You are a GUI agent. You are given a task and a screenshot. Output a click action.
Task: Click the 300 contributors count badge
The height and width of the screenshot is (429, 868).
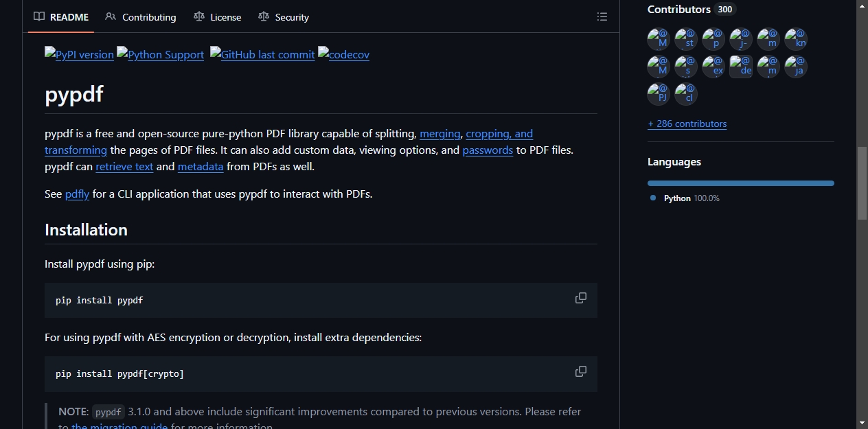click(724, 10)
